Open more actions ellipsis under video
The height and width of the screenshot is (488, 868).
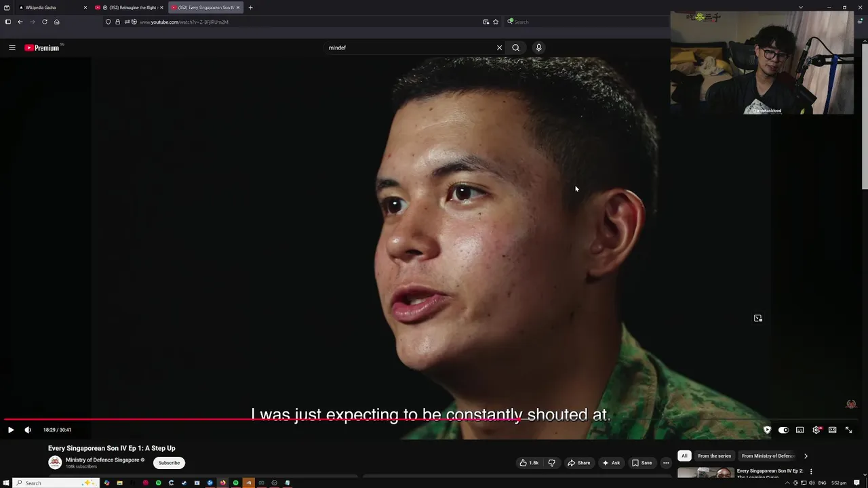pyautogui.click(x=666, y=463)
